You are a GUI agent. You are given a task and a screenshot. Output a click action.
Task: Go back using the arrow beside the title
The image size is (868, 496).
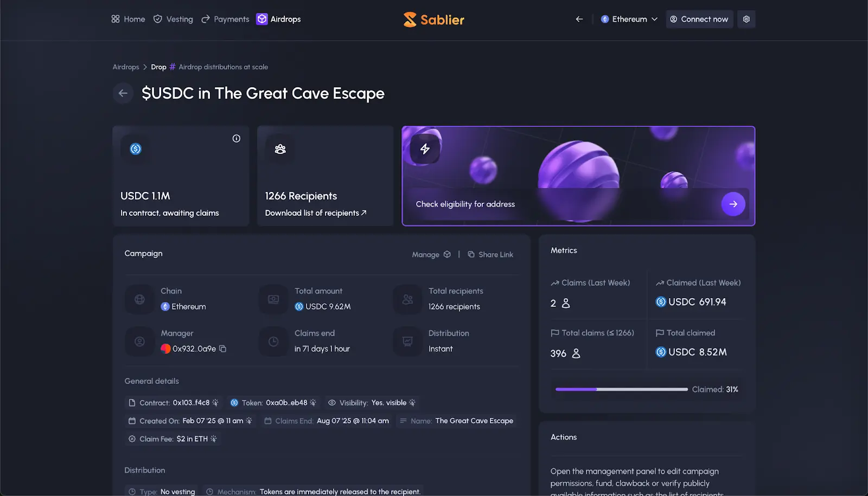(x=123, y=93)
